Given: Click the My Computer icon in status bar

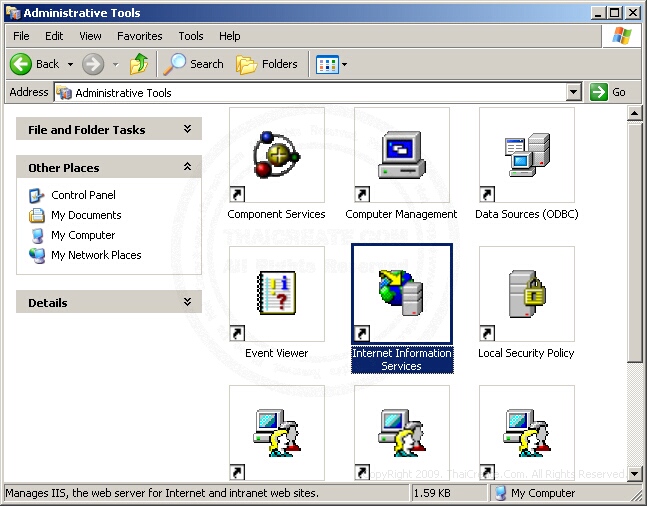Looking at the screenshot, I should 501,493.
